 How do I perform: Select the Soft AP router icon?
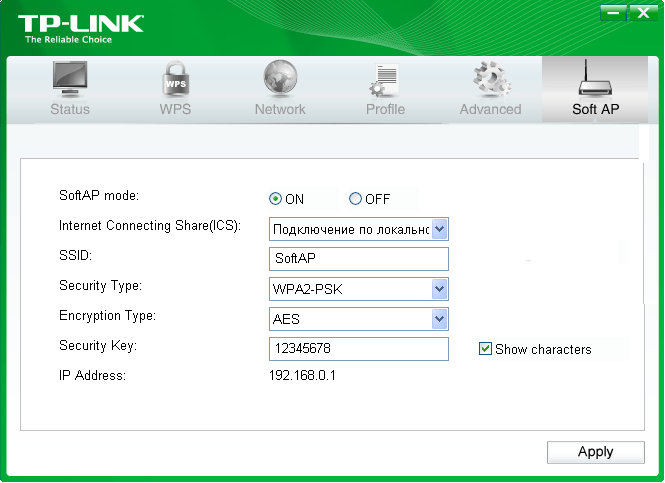pos(595,78)
